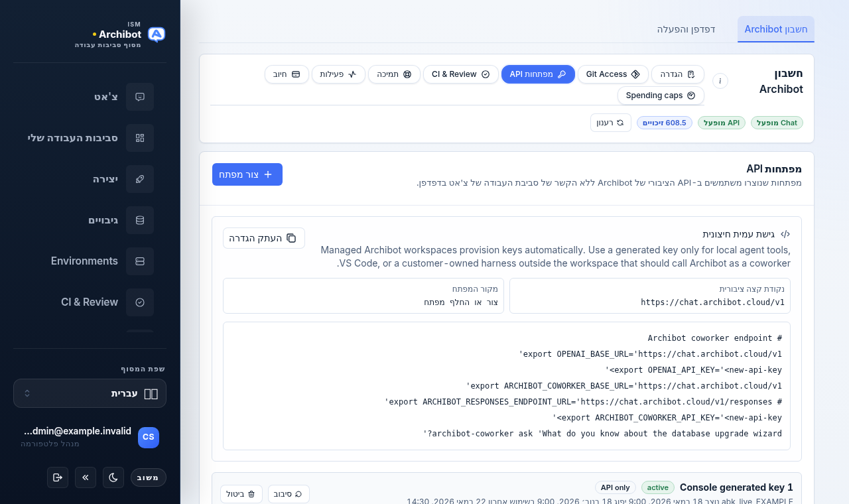
Task: Click the export OPENAI_BASE_URL code line
Action: (650, 353)
